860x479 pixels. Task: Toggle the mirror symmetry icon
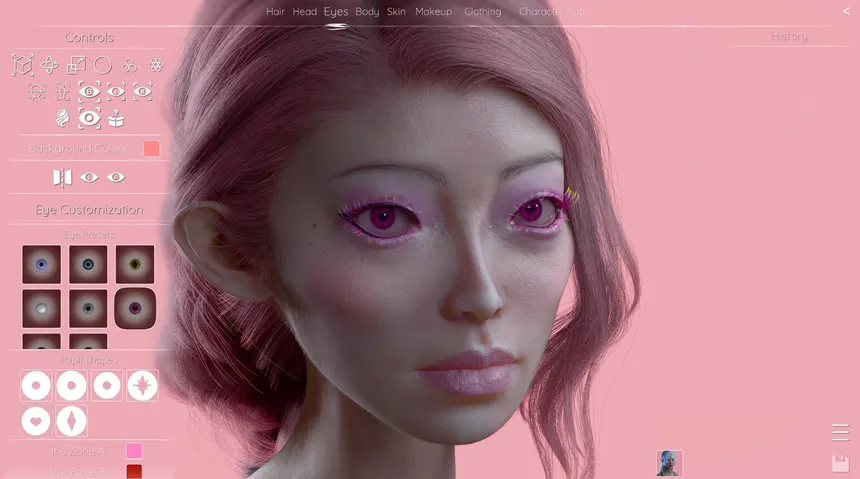click(63, 177)
